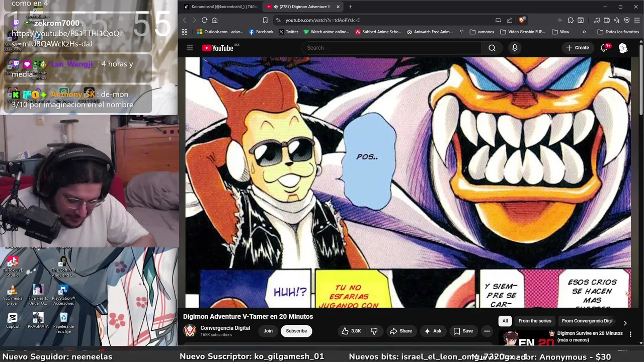644x362 pixels.
Task: Click the browser home icon
Action: (214, 20)
